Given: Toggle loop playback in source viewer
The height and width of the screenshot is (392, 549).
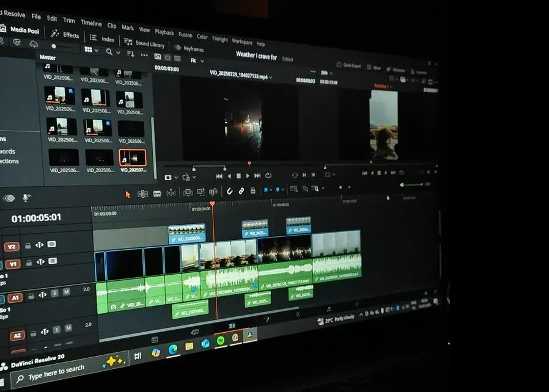Looking at the screenshot, I should pos(268,175).
